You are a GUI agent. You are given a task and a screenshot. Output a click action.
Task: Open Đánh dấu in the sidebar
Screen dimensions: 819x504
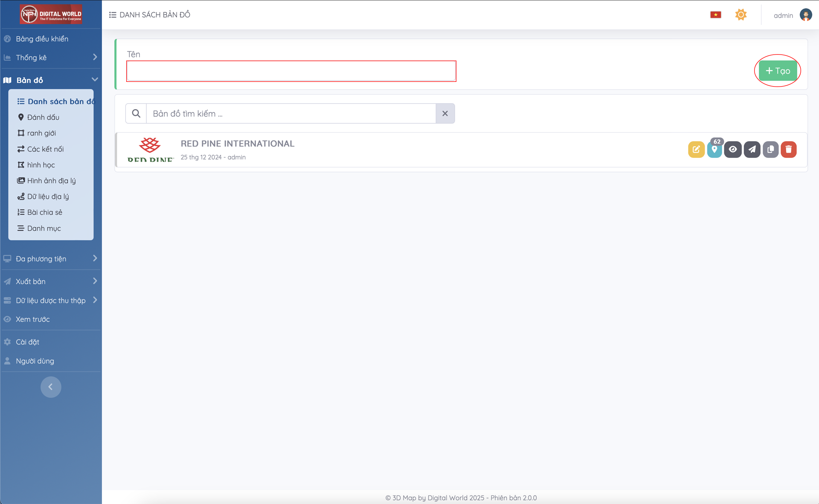point(43,117)
